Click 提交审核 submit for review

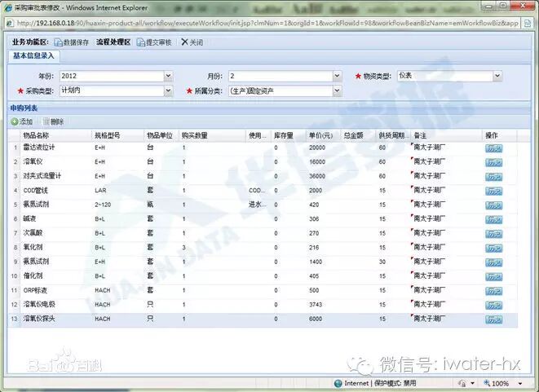point(154,42)
